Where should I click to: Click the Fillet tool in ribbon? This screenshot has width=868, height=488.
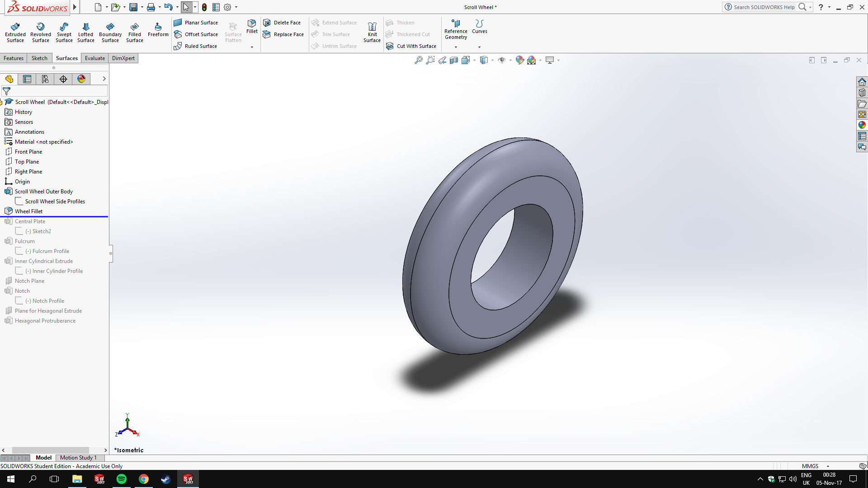pyautogui.click(x=252, y=27)
